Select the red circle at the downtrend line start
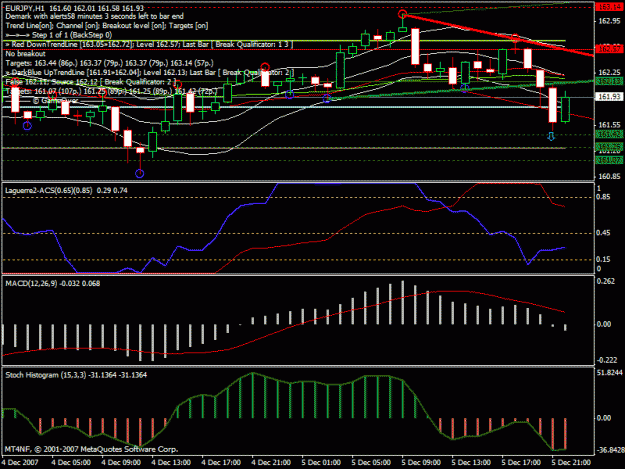This screenshot has width=625, height=469. point(403,14)
